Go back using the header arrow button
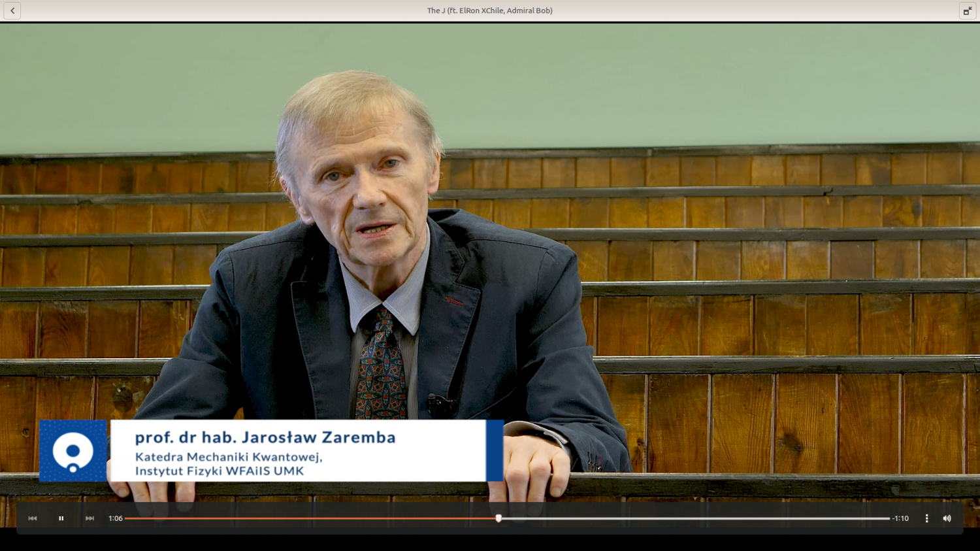The image size is (980, 551). [x=12, y=10]
